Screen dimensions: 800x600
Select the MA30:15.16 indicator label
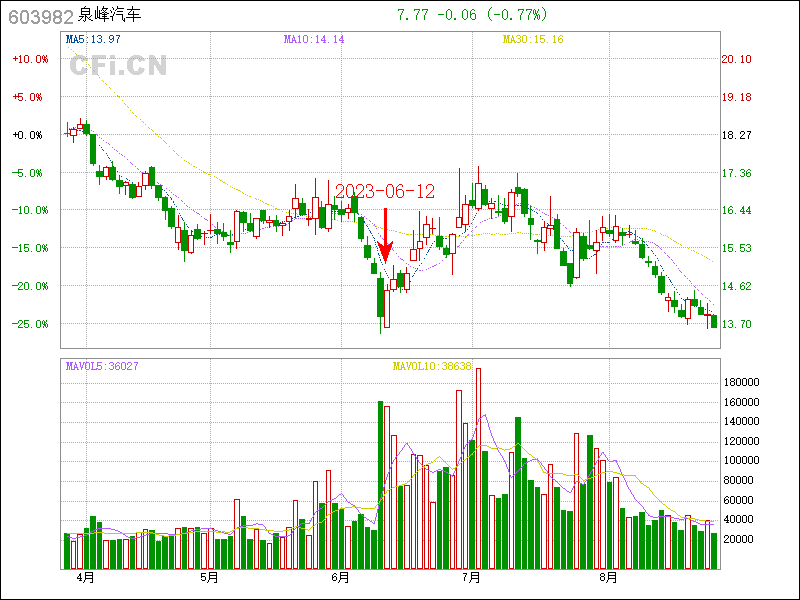coord(533,39)
